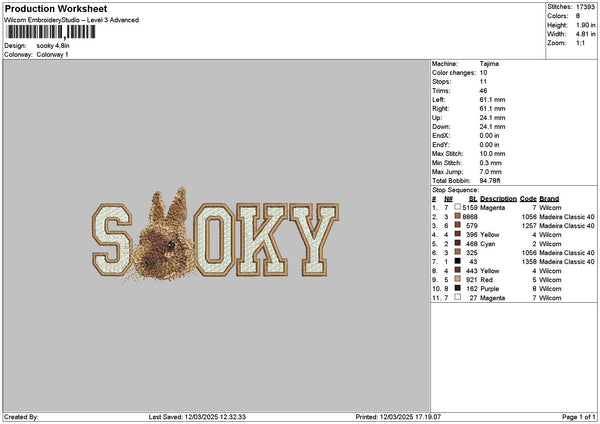
Task: Click the Total Bobbin value 94.78ft
Action: point(490,181)
